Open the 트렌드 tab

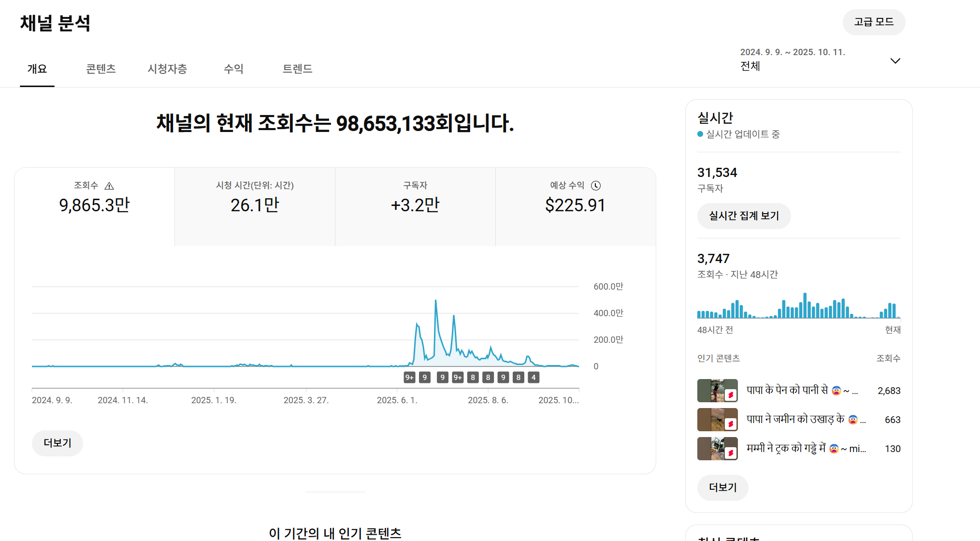tap(297, 69)
